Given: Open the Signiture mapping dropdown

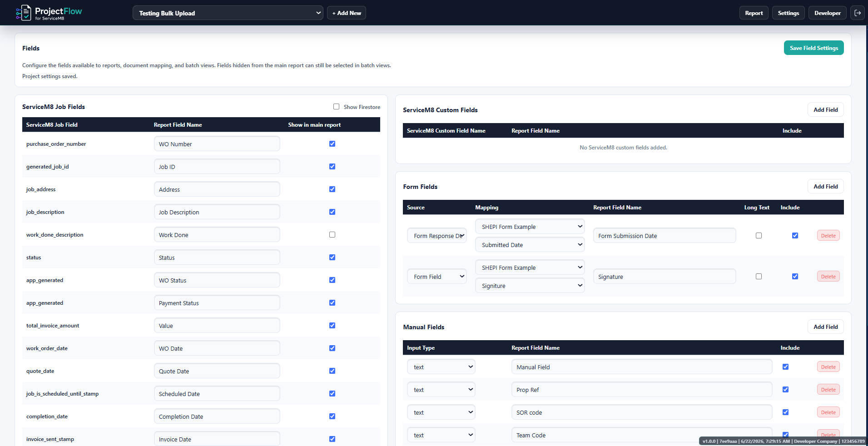Looking at the screenshot, I should [530, 286].
